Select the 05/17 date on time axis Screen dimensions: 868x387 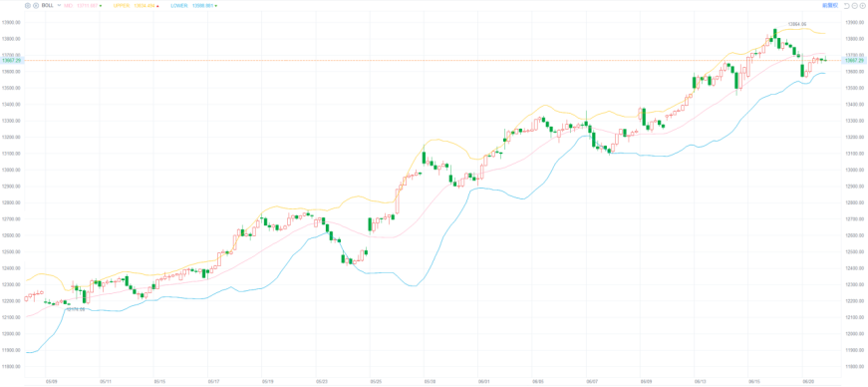213,381
